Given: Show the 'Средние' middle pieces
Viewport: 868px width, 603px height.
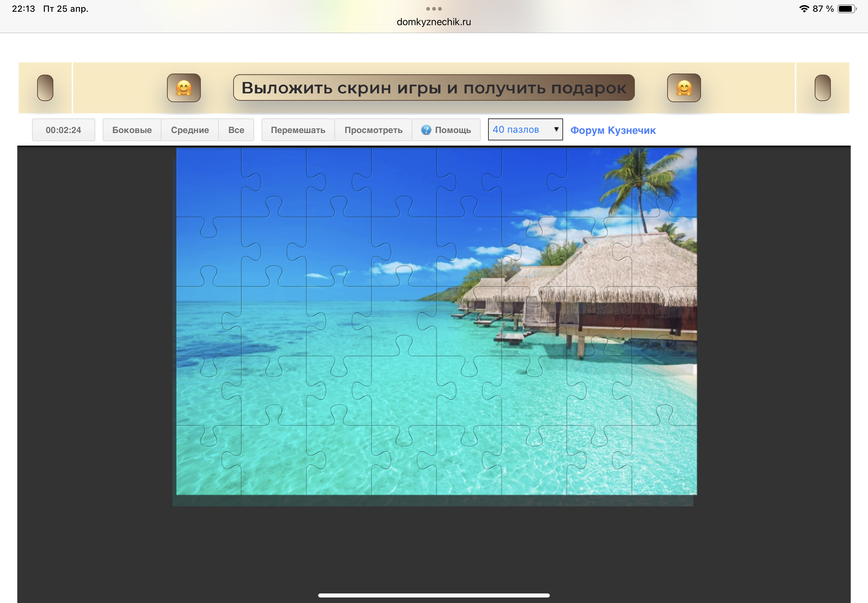Looking at the screenshot, I should click(190, 130).
